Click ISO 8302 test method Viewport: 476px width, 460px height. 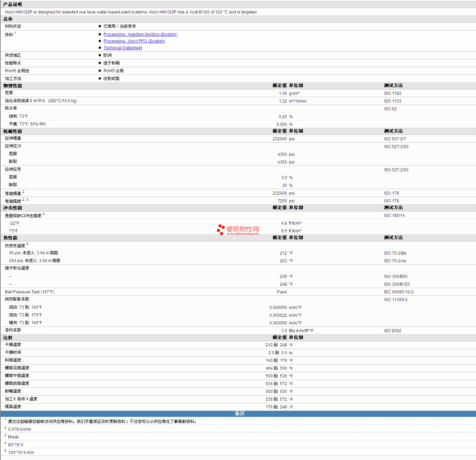coord(393,331)
